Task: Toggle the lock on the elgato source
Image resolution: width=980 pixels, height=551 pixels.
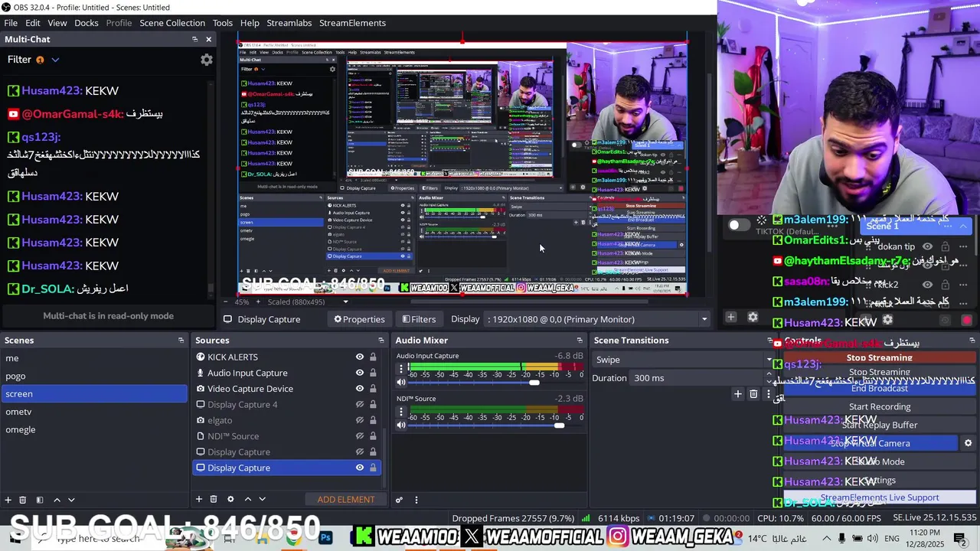Action: [373, 420]
